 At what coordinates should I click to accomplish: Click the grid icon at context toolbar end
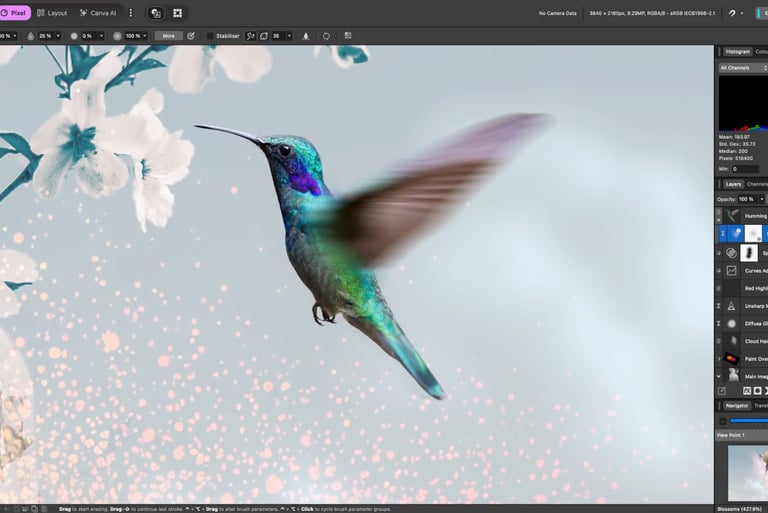point(348,36)
